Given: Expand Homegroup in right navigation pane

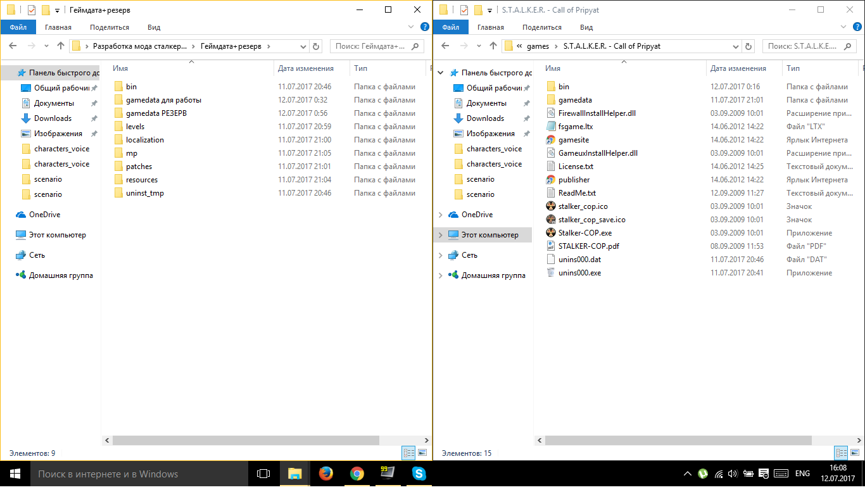Looking at the screenshot, I should coord(441,275).
